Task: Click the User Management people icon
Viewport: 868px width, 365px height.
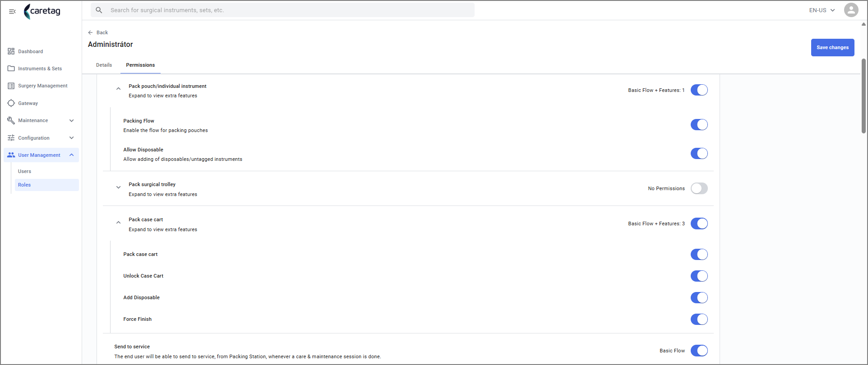Action: pyautogui.click(x=11, y=155)
